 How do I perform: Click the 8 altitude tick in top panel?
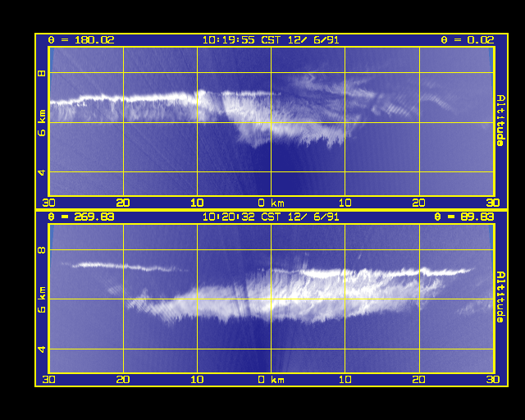[x=42, y=73]
